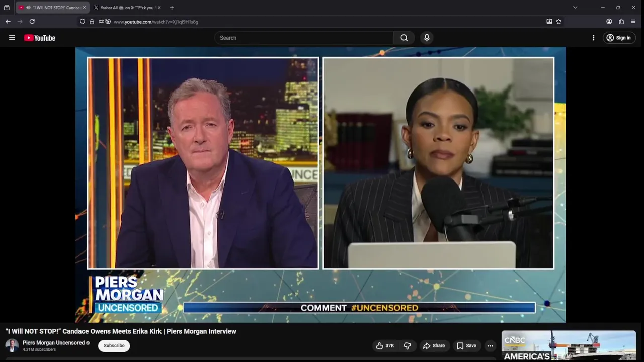Click the 4.31M subscribers text
Screen dimensions: 644x362
click(39, 349)
